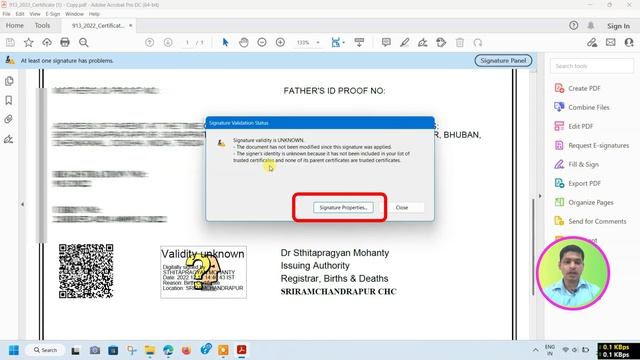Show hidden system tray icons chevron
Viewport: 640px width, 360px height.
[x=535, y=350]
